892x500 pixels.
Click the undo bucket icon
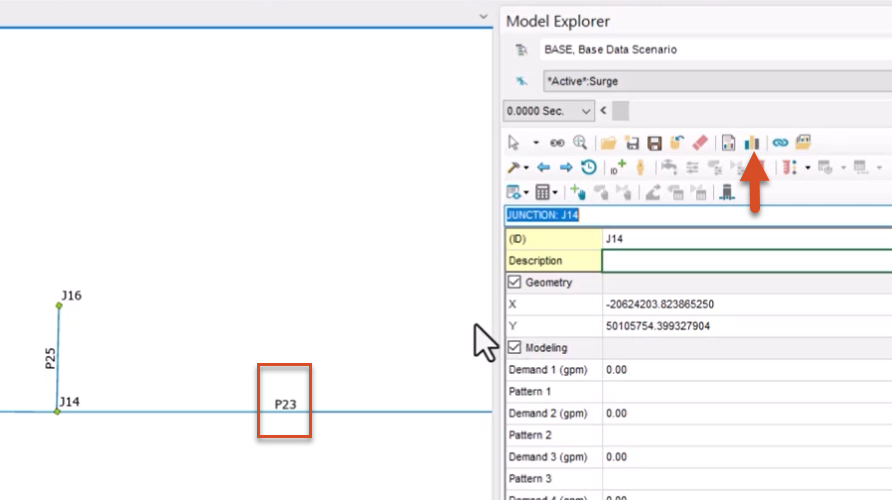677,143
